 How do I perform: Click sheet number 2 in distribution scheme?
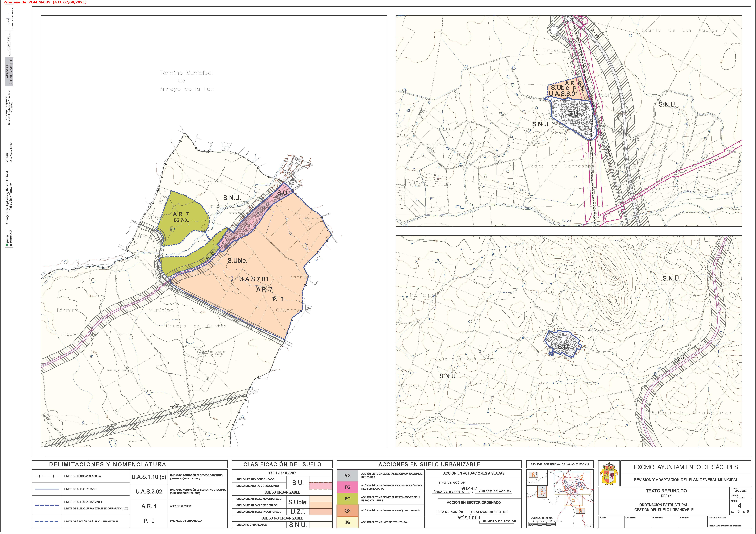[582, 478]
